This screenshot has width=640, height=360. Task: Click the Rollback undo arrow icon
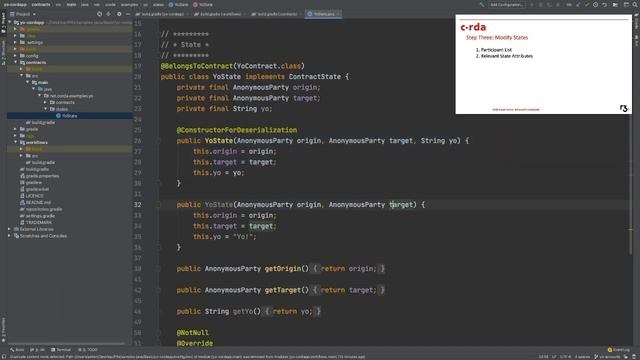click(604, 4)
